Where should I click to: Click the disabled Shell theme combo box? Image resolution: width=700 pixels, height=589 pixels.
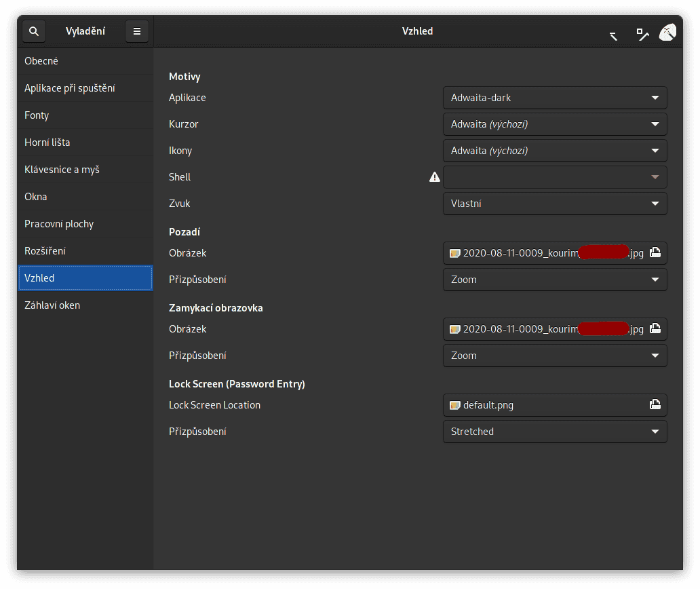click(x=555, y=177)
